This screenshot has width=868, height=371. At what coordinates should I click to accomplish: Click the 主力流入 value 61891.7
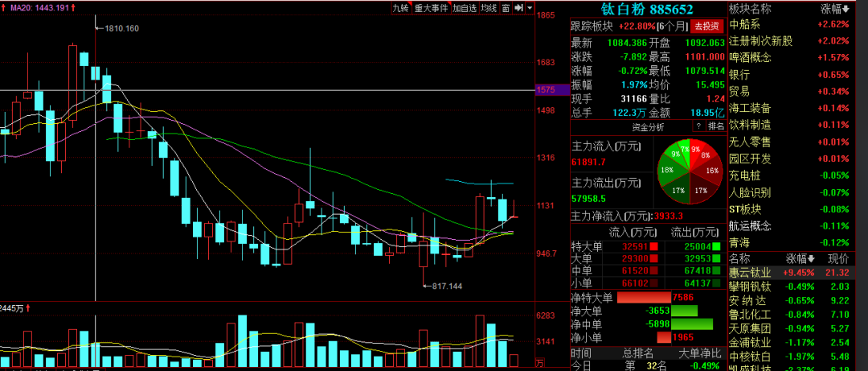pos(588,162)
